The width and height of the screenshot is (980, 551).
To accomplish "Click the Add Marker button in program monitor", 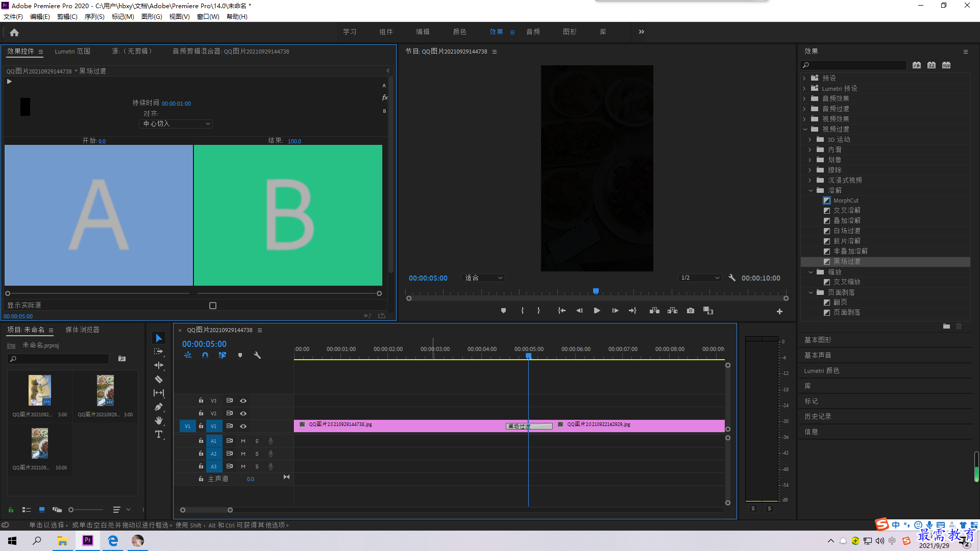I will (503, 311).
